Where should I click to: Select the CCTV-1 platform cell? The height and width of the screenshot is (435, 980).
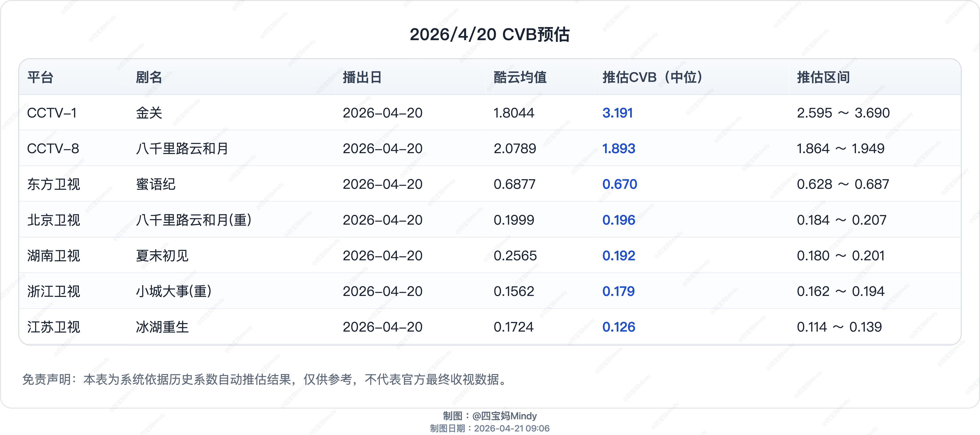click(x=52, y=113)
